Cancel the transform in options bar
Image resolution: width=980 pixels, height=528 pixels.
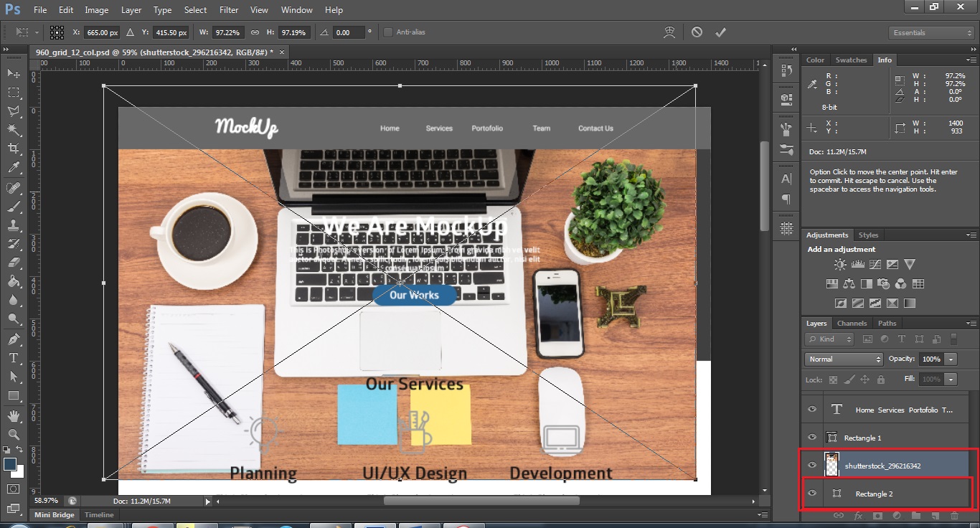[697, 32]
